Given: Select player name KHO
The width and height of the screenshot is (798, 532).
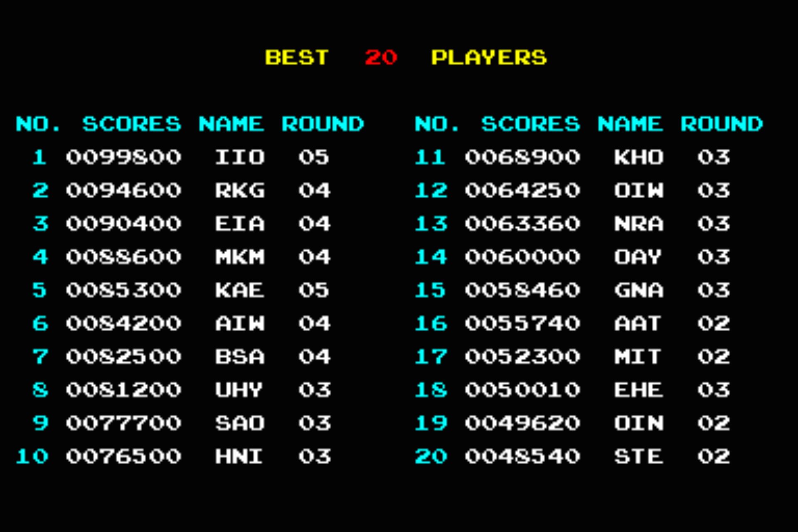Looking at the screenshot, I should (638, 157).
